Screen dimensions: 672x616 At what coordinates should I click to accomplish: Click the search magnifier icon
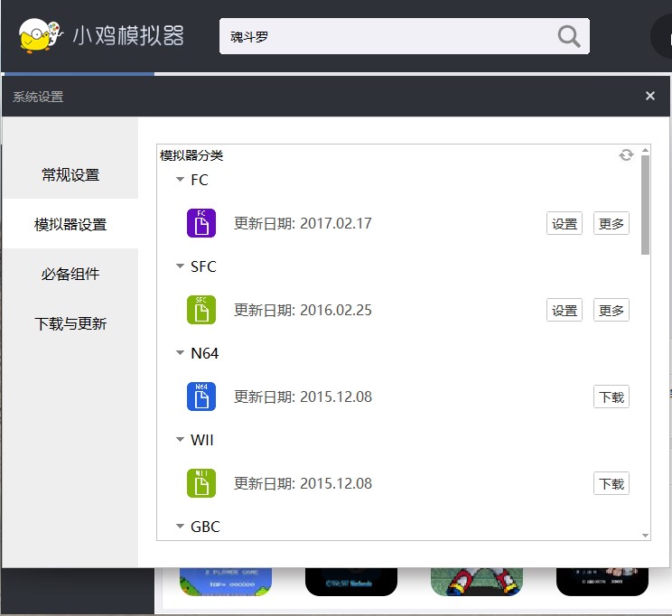click(x=569, y=36)
